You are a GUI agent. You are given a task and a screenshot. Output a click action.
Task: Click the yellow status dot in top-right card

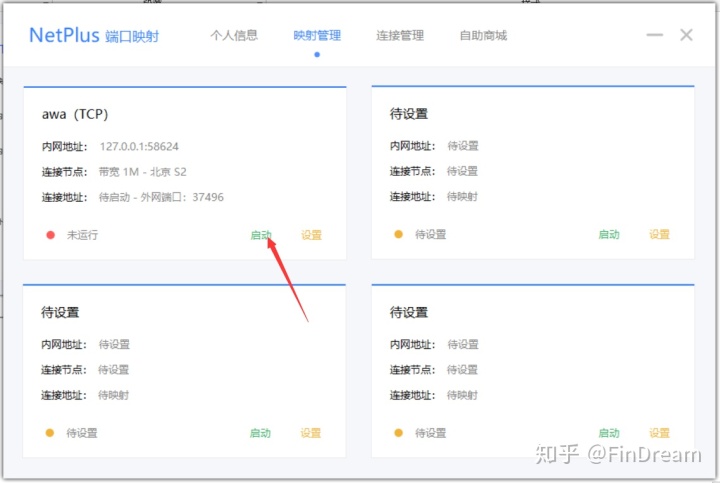tap(398, 235)
